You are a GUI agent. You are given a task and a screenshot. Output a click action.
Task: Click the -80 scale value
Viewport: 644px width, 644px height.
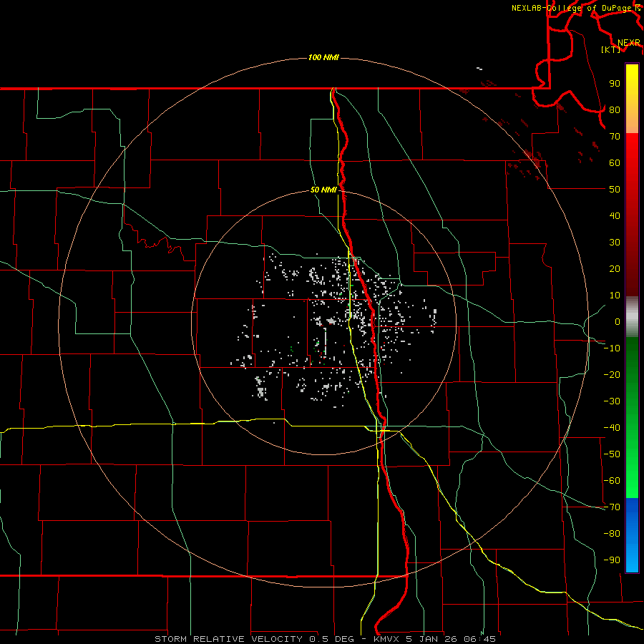pyautogui.click(x=612, y=534)
